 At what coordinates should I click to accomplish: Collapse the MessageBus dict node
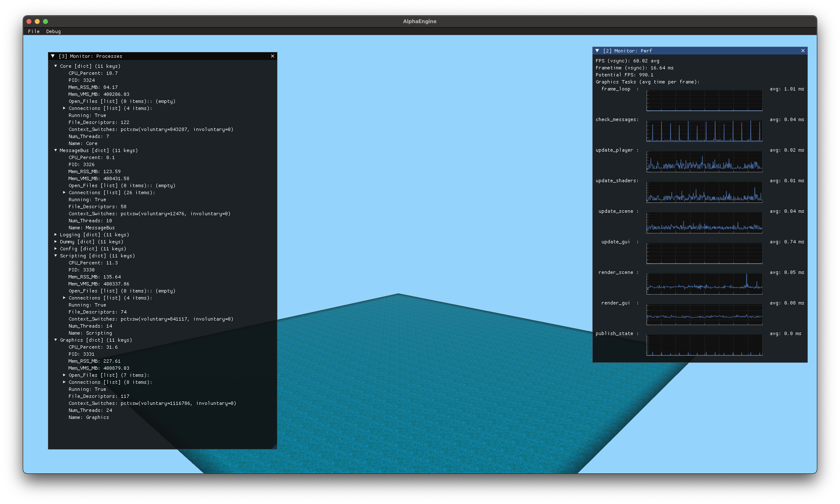point(56,150)
